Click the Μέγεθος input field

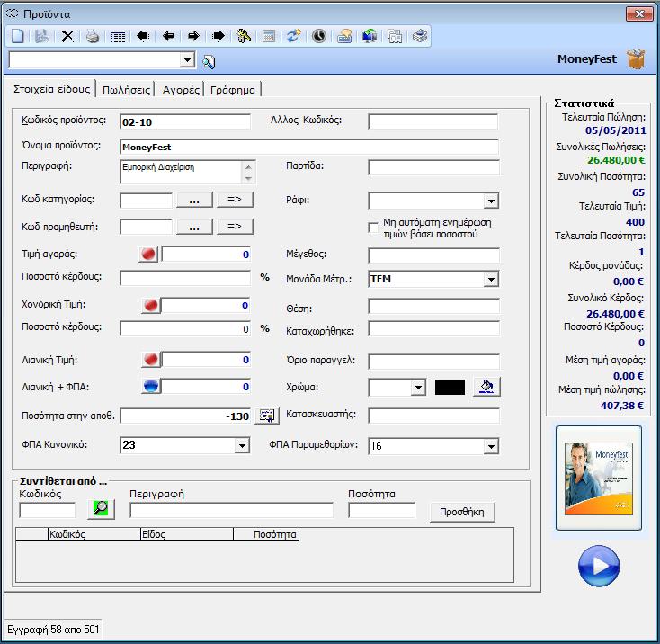tap(433, 255)
